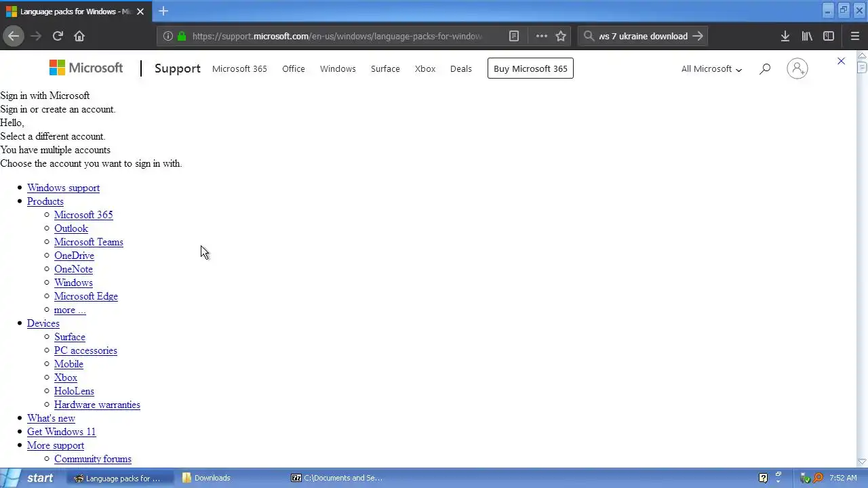
Task: Click the Buy Microsoft 365 button
Action: tap(530, 68)
